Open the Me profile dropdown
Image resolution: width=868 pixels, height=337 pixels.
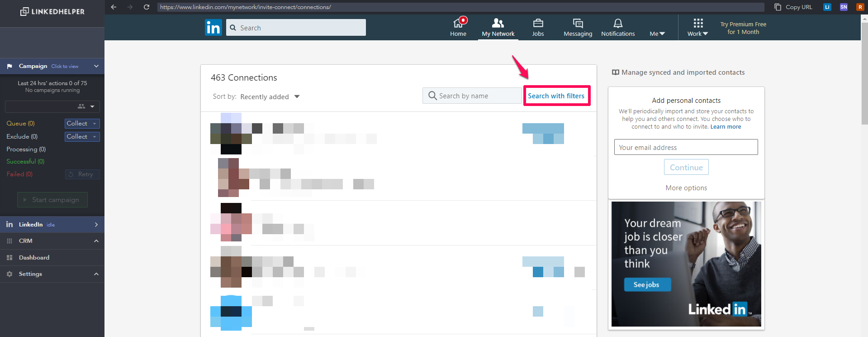pos(657,34)
